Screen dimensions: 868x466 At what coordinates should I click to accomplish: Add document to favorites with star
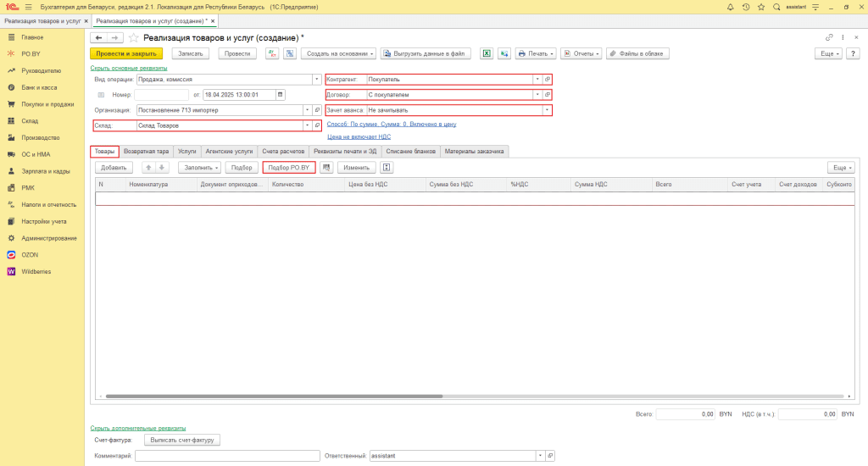click(x=133, y=37)
